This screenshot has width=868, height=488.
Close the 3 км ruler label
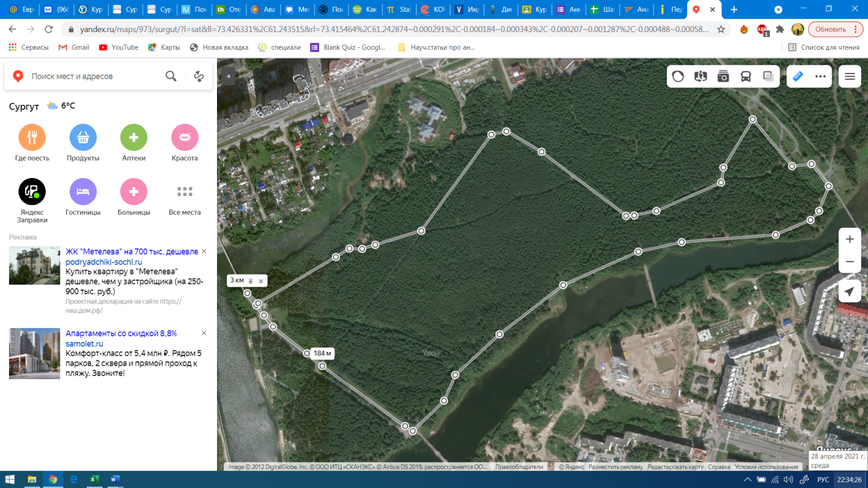click(261, 281)
